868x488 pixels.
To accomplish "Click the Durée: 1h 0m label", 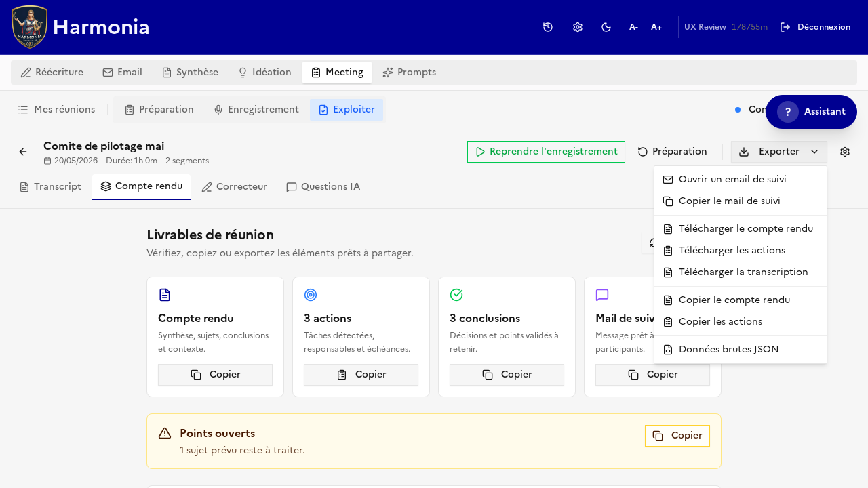I will click(132, 161).
